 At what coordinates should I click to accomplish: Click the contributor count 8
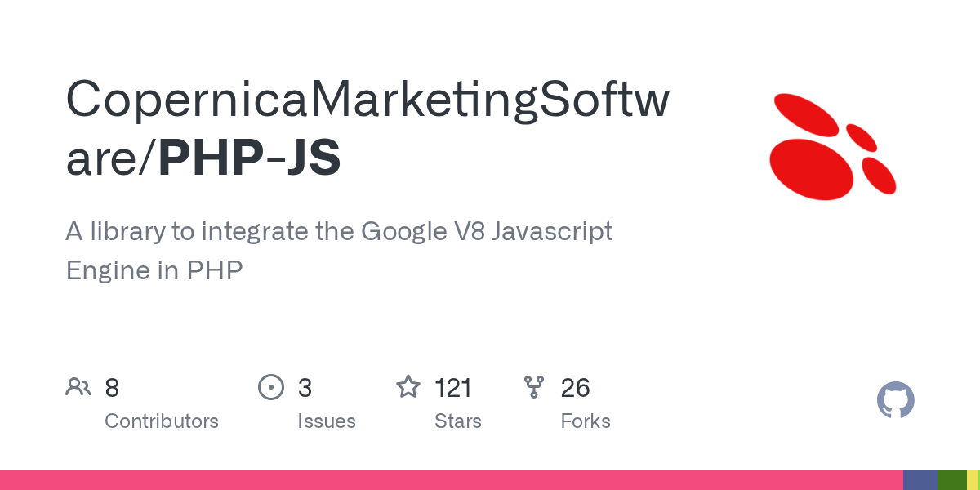click(112, 388)
